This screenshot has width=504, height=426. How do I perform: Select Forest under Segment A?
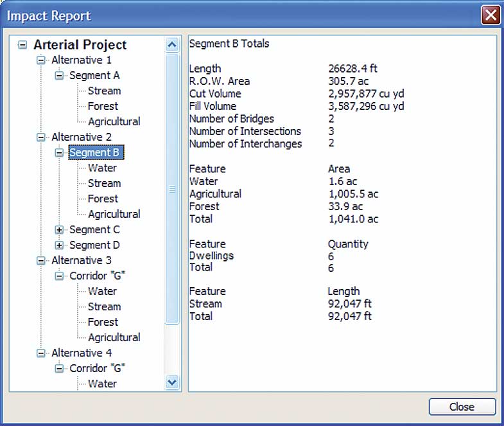(x=103, y=107)
